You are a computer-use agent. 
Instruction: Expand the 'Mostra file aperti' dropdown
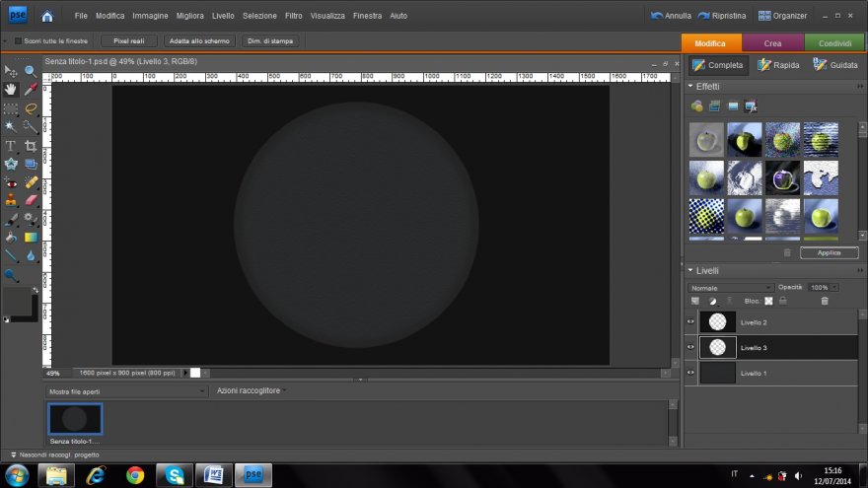(125, 391)
